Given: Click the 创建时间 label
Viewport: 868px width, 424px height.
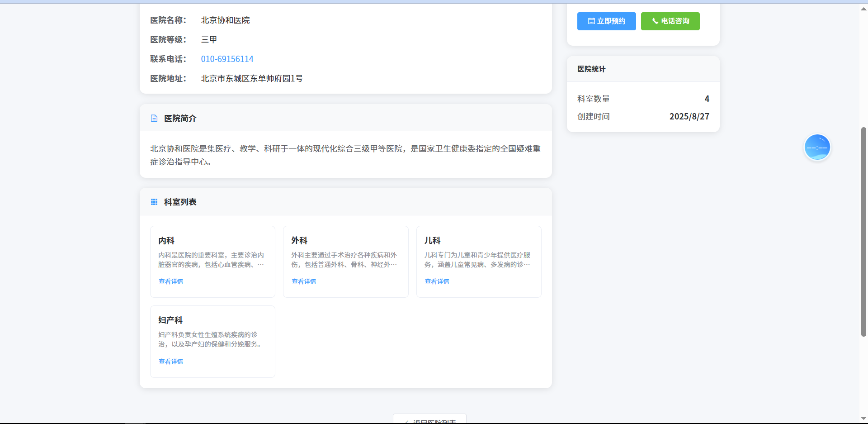Looking at the screenshot, I should click(x=594, y=117).
